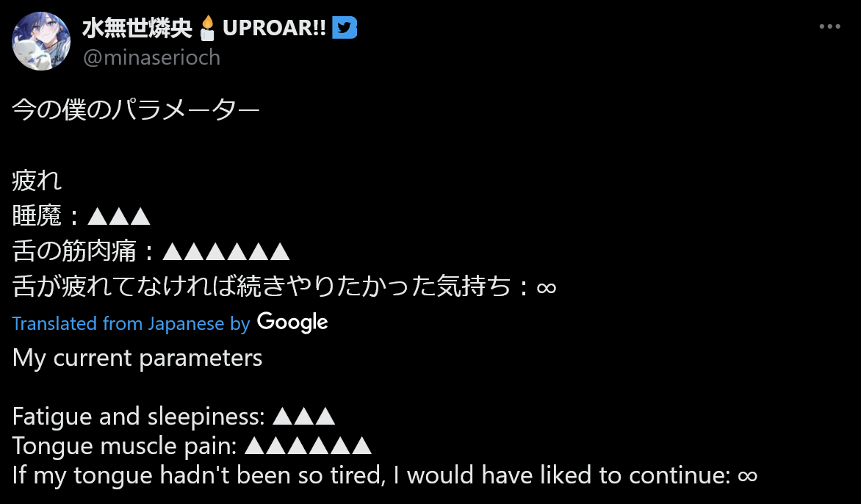
Task: Click the three triangles after 睡魔
Action: (118, 216)
